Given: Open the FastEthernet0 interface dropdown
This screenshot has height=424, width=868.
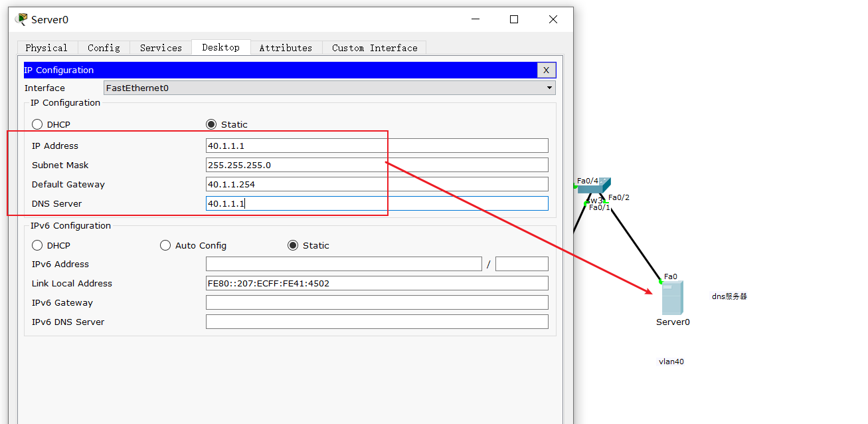Looking at the screenshot, I should click(x=329, y=88).
